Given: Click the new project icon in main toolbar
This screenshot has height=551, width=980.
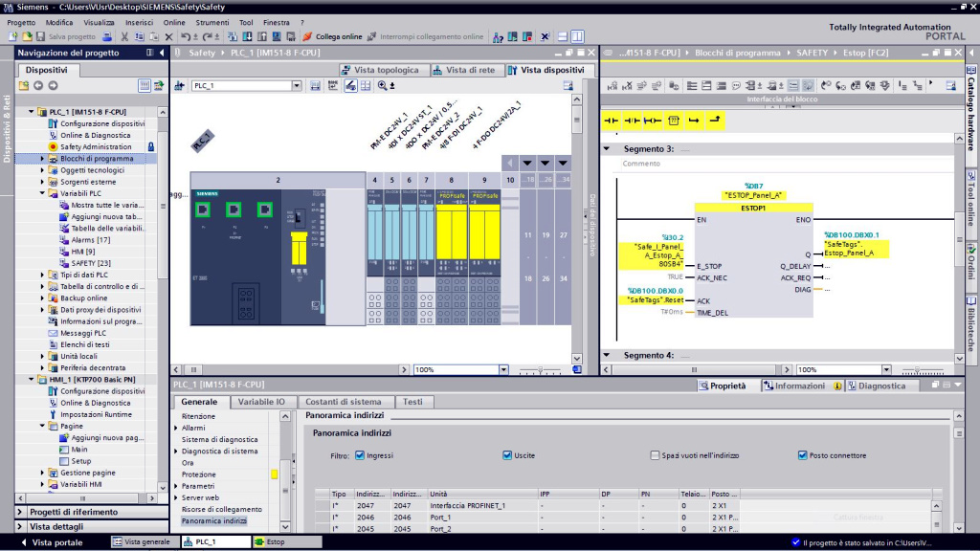Looking at the screenshot, I should [13, 37].
